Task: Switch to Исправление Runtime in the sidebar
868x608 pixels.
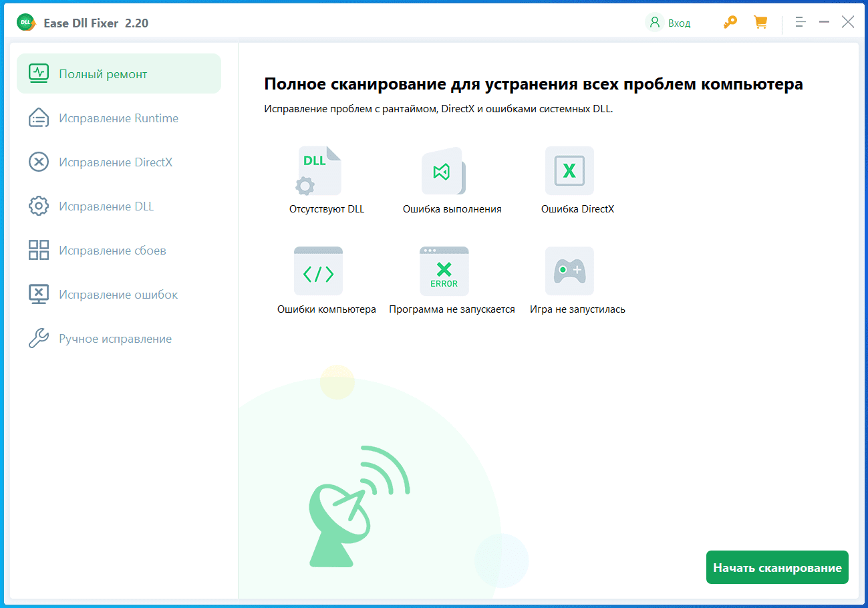Action: 119,118
